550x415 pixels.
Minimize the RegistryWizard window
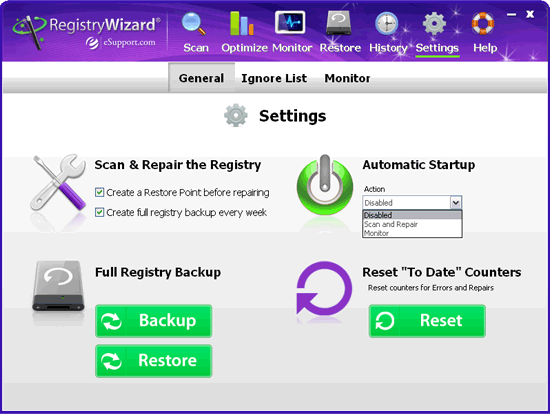512,14
